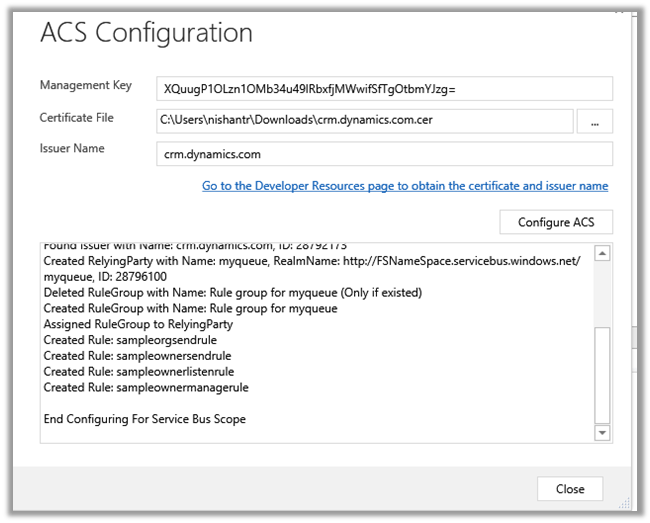
Task: Click the 'End Configuring For Service Bus Scope' log line
Action: tap(145, 419)
